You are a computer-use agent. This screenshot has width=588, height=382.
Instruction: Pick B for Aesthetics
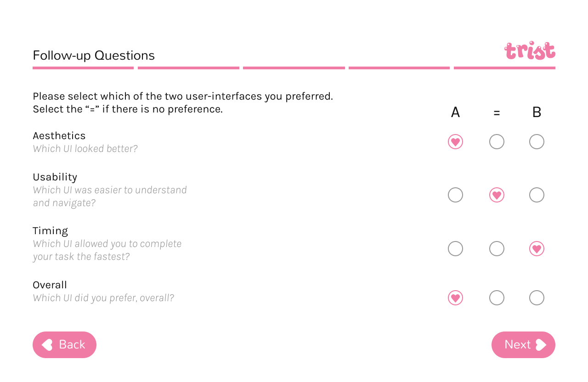pyautogui.click(x=537, y=142)
